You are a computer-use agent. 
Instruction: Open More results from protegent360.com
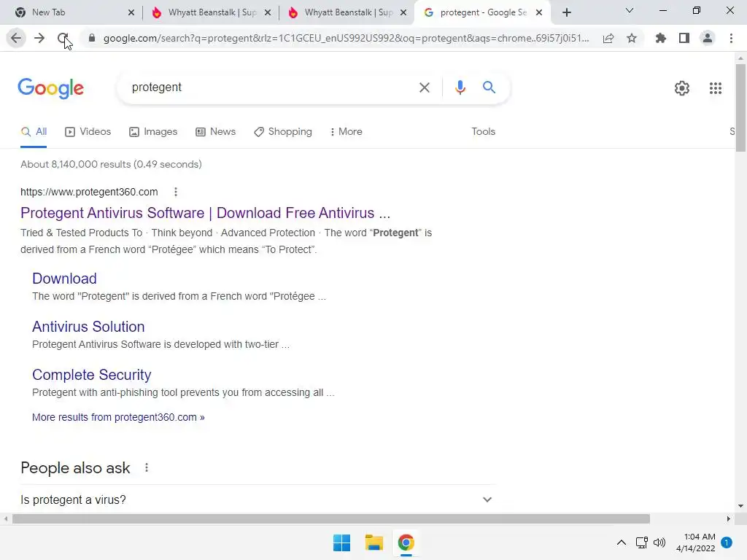click(x=118, y=417)
